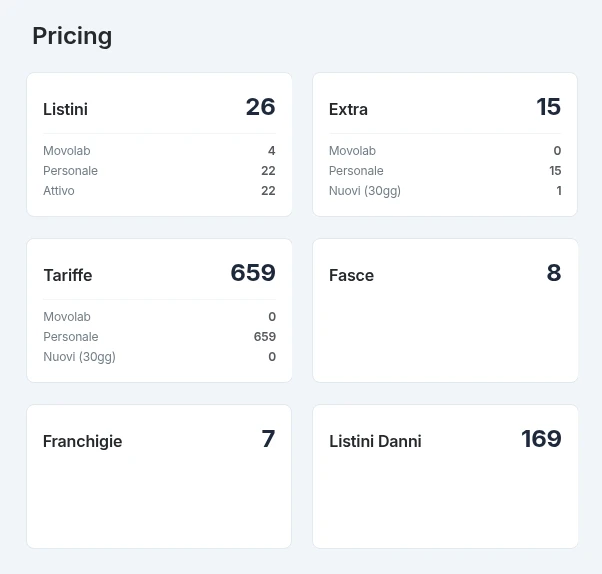This screenshot has height=574, width=602.
Task: Select Nuovi (30gg) row in Extra card
Action: click(445, 190)
